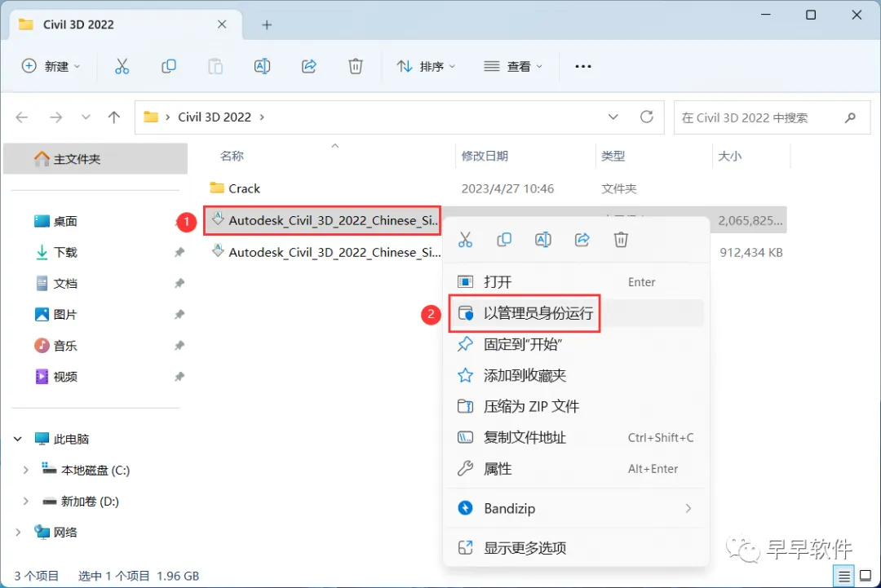Sort by the 类型 column header

tap(613, 156)
